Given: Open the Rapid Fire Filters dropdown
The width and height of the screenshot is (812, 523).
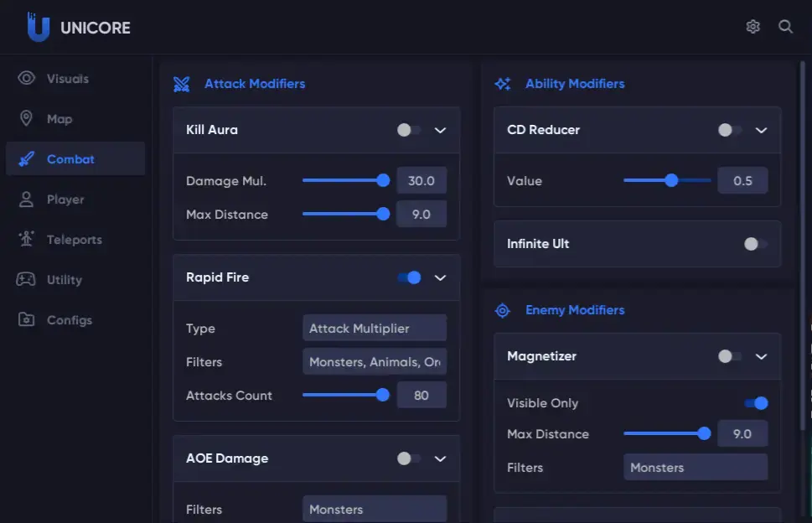Looking at the screenshot, I should [375, 362].
